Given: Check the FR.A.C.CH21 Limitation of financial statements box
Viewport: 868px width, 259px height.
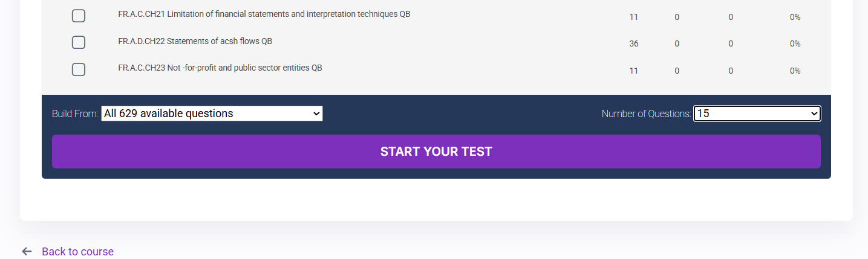Looking at the screenshot, I should pyautogui.click(x=79, y=16).
